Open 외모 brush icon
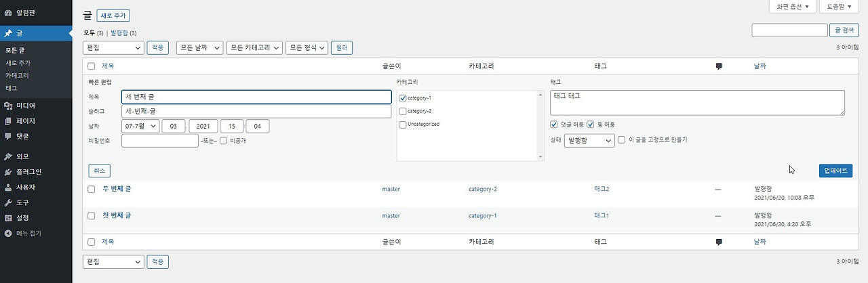 tap(8, 156)
